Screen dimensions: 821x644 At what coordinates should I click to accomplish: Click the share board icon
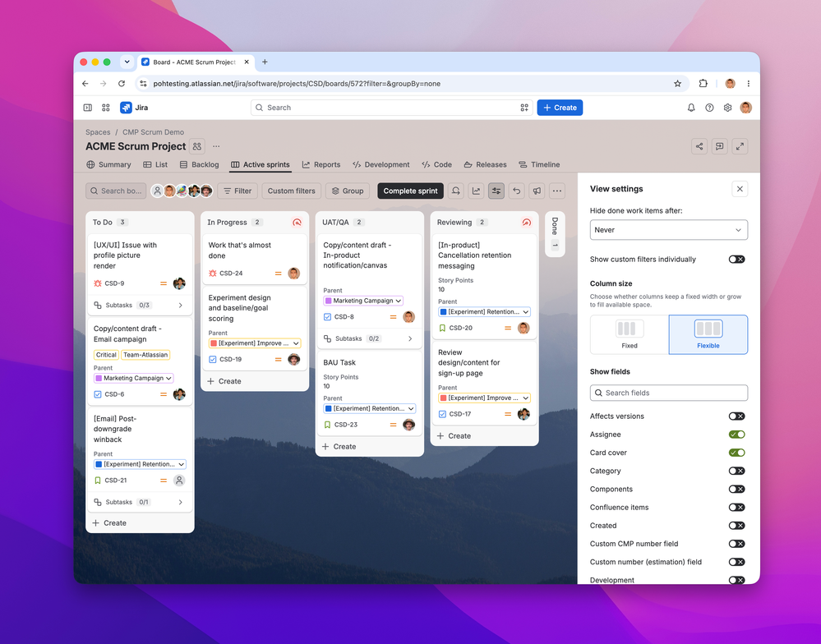(699, 146)
